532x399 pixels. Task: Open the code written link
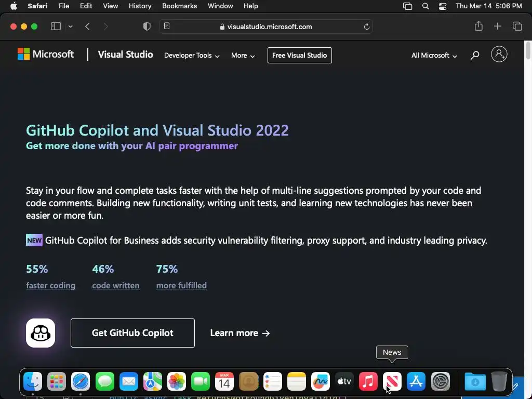pyautogui.click(x=116, y=285)
